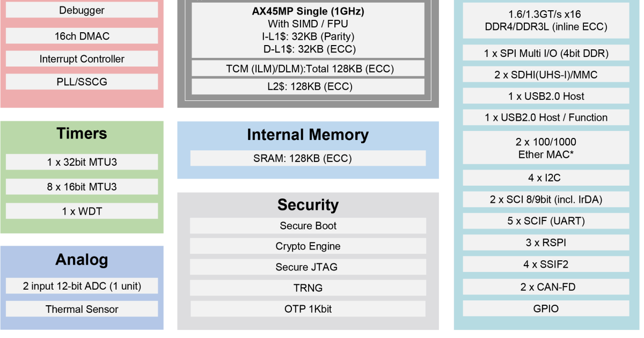Select the Thermal Sensor box
Viewport: 644px width, 338px height.
82,309
